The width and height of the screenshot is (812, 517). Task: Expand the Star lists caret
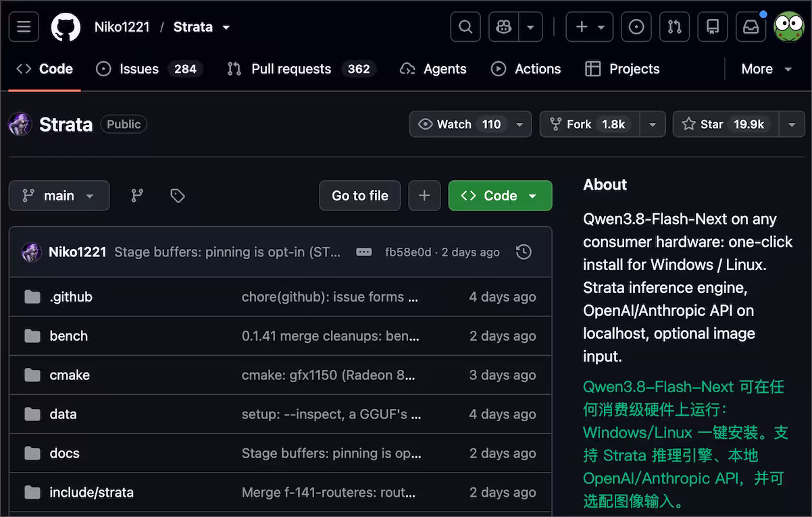coord(792,124)
